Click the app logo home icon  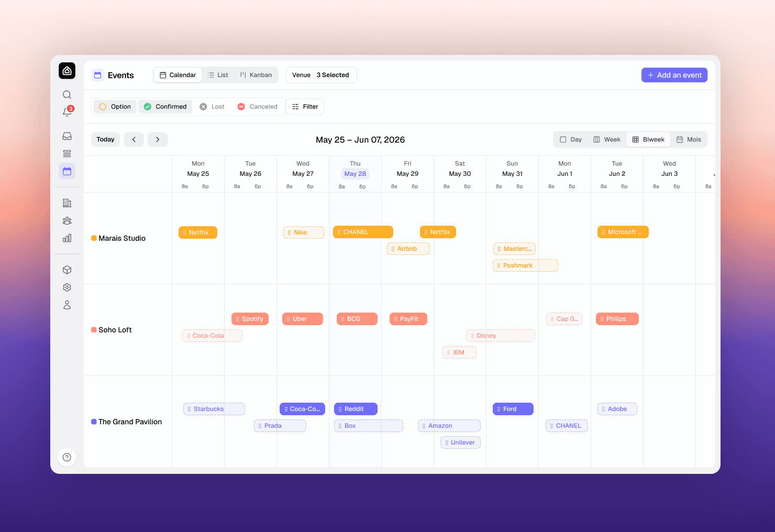point(67,71)
